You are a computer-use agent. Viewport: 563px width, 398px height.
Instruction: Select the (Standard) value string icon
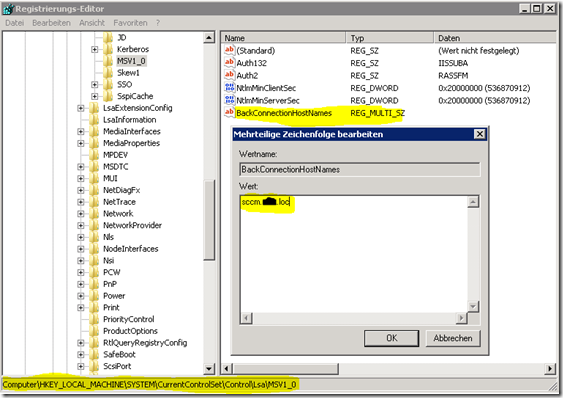(229, 50)
